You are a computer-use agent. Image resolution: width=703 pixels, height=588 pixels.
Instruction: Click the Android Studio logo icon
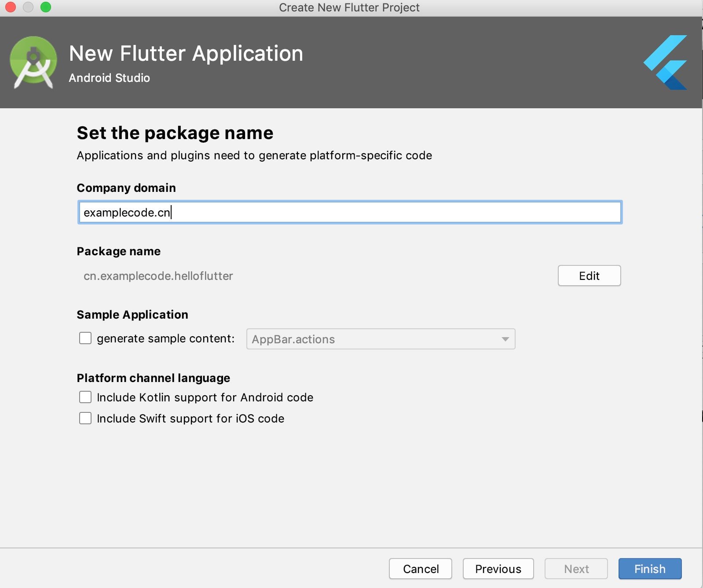coord(33,62)
